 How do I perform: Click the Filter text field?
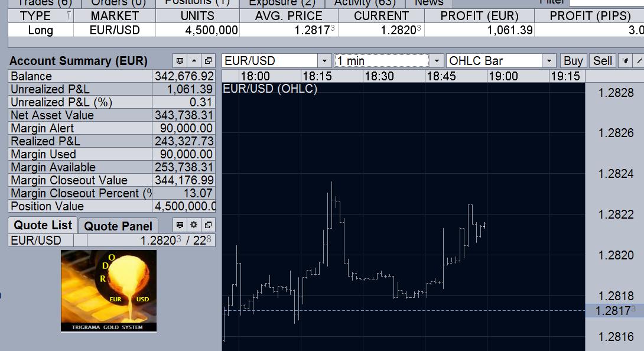coord(607,2)
